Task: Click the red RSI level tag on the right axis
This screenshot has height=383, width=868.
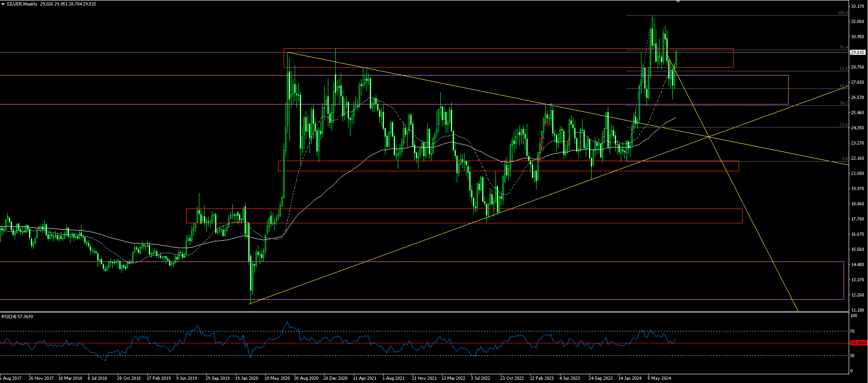Action: pyautogui.click(x=858, y=343)
